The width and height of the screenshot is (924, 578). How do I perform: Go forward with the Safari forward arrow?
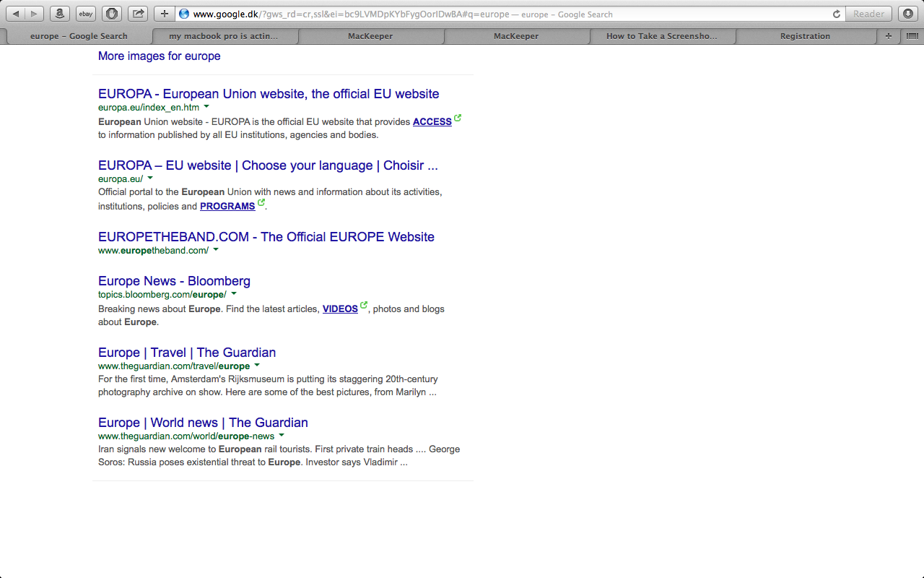[35, 14]
